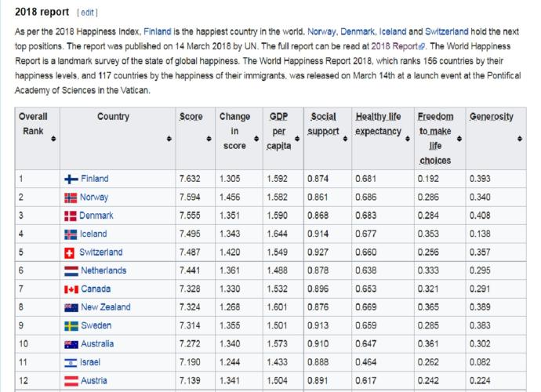Open Austria country link in the table
The height and width of the screenshot is (392, 541).
point(94,380)
